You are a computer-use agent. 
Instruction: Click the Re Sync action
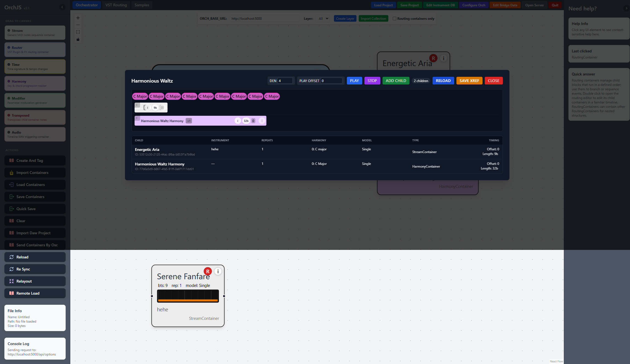[35, 269]
